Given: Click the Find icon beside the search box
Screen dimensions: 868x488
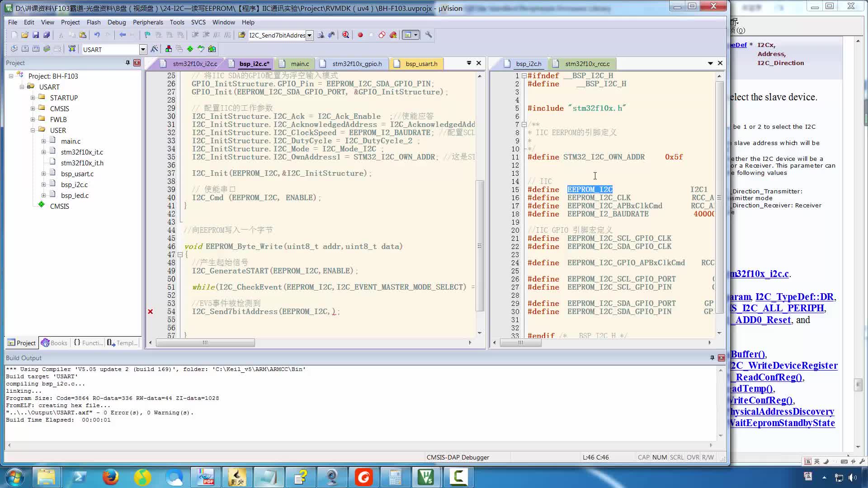Looking at the screenshot, I should [321, 35].
